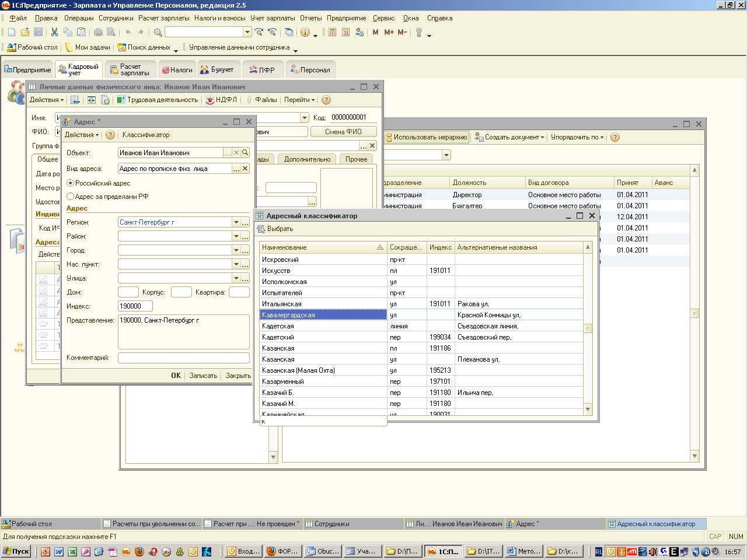
Task: Click the Reread refresh icon in personal data toolbar
Action: pos(92,100)
